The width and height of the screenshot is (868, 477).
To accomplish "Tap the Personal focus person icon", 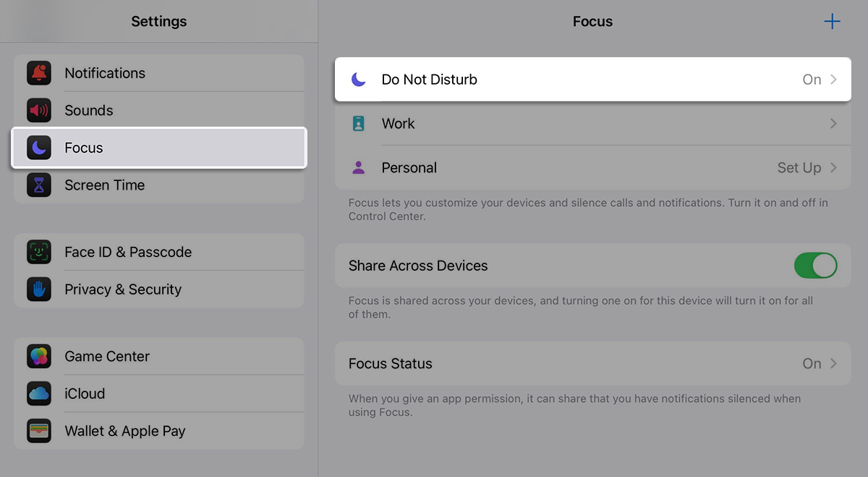I will pyautogui.click(x=358, y=168).
